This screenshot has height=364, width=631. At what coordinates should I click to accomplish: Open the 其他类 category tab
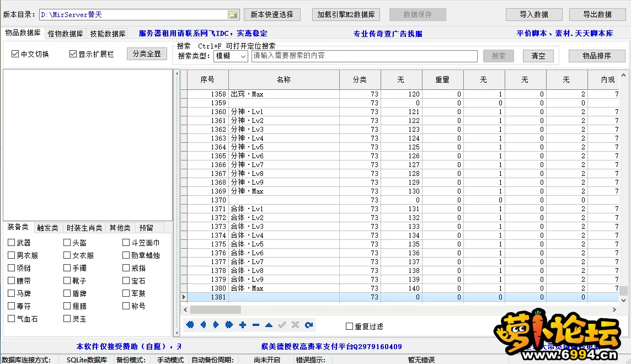click(x=120, y=228)
